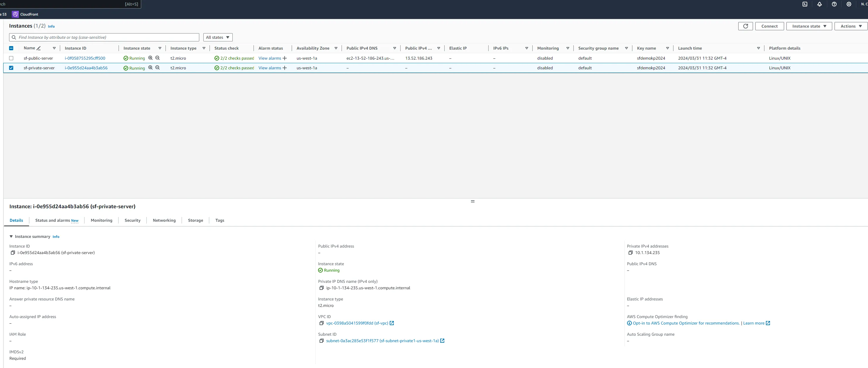The image size is (868, 368).
Task: Switch to Tags tab
Action: click(220, 220)
